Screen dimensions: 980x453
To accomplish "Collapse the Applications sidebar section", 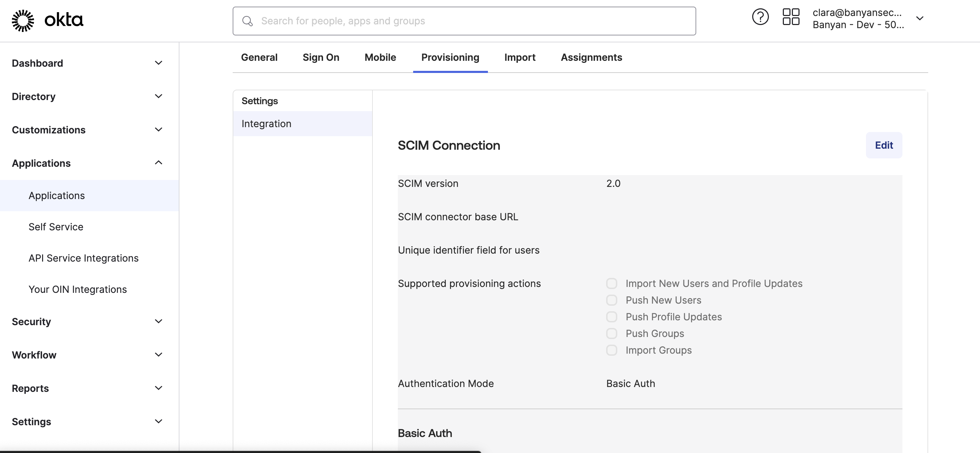I will pos(159,163).
